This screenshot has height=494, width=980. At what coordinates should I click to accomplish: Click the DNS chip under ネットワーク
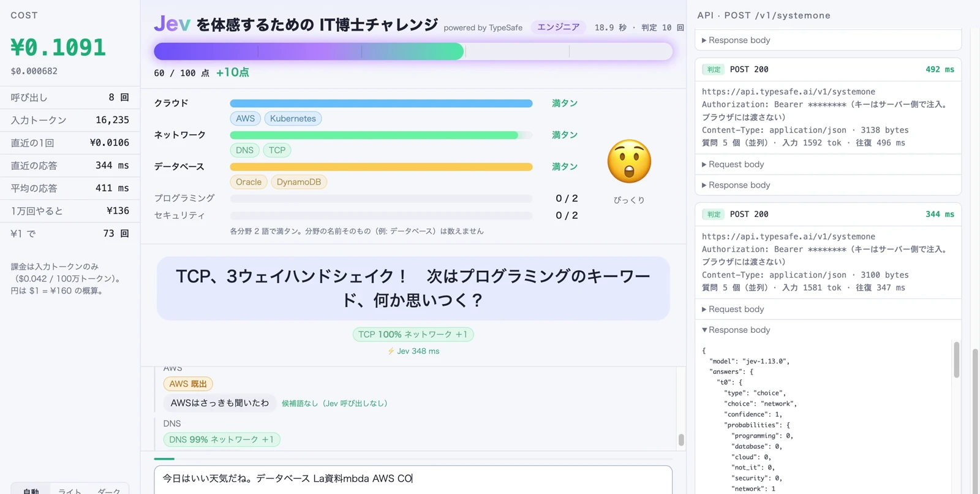(x=244, y=150)
